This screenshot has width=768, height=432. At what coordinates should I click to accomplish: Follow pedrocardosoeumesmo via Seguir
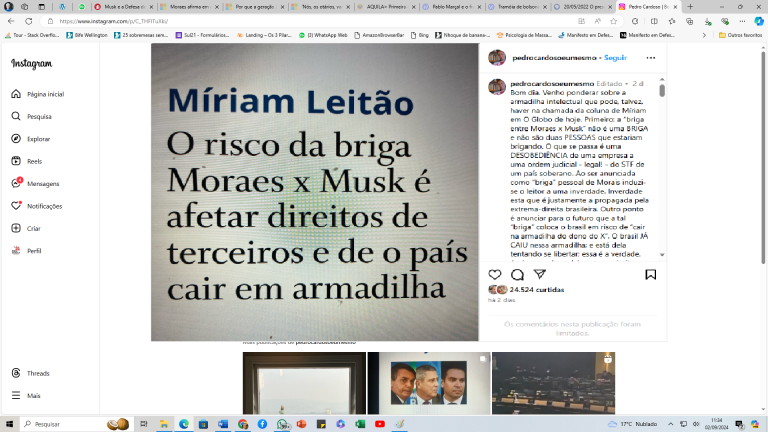(x=615, y=58)
